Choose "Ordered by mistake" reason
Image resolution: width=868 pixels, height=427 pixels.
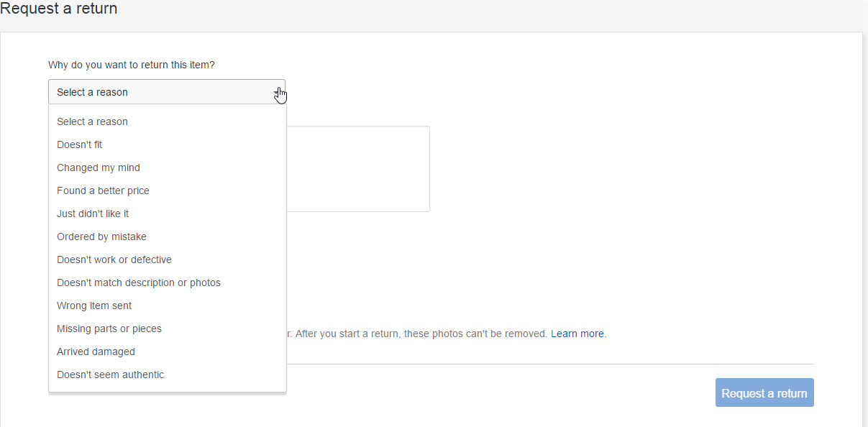[x=101, y=237]
